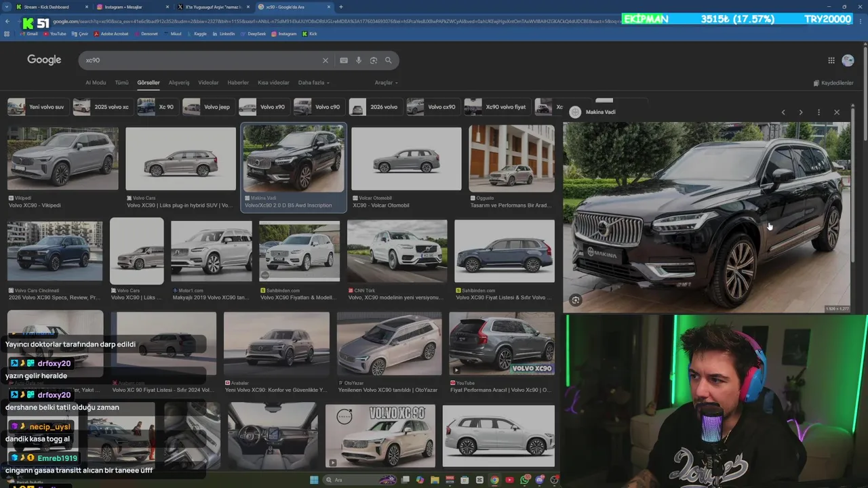Open search by image (Lens) icon
868x488 pixels.
pos(374,60)
